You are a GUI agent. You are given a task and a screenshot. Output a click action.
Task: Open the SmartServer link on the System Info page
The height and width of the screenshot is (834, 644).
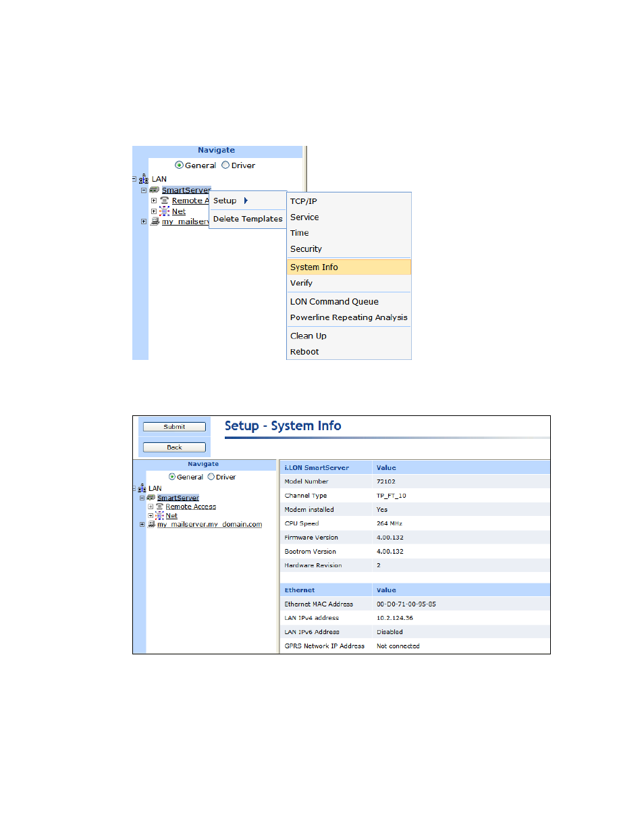(178, 498)
